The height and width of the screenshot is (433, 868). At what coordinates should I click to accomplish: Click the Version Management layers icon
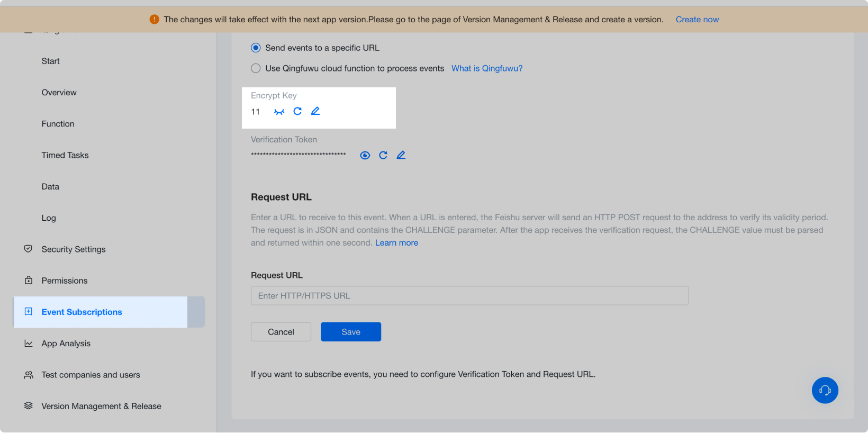tap(29, 406)
